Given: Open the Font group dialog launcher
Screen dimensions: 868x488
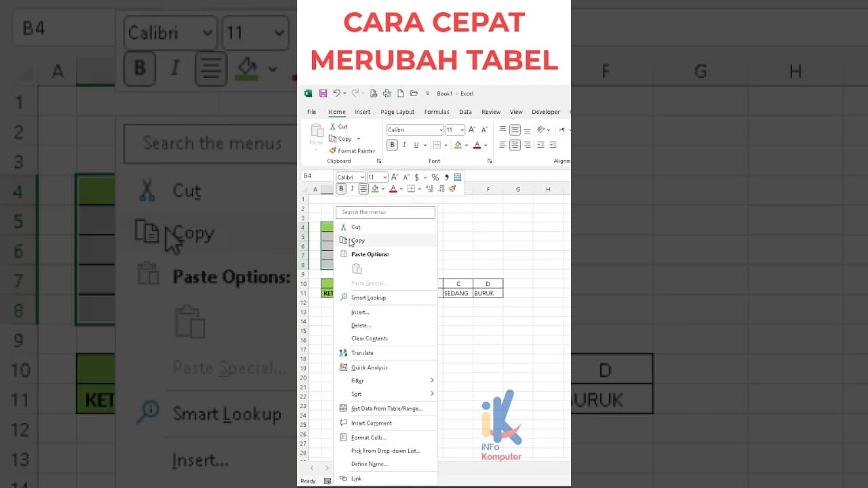Looking at the screenshot, I should coord(490,161).
